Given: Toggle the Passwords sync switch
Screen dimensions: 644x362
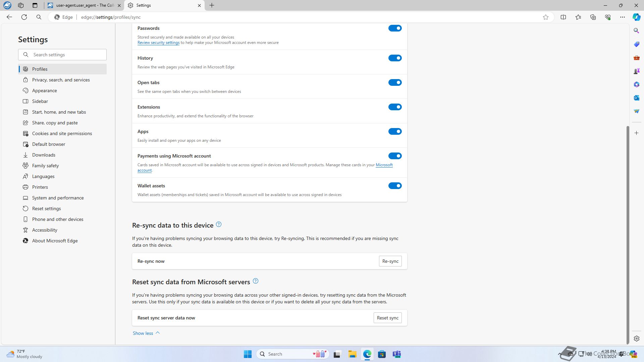Looking at the screenshot, I should point(395,28).
